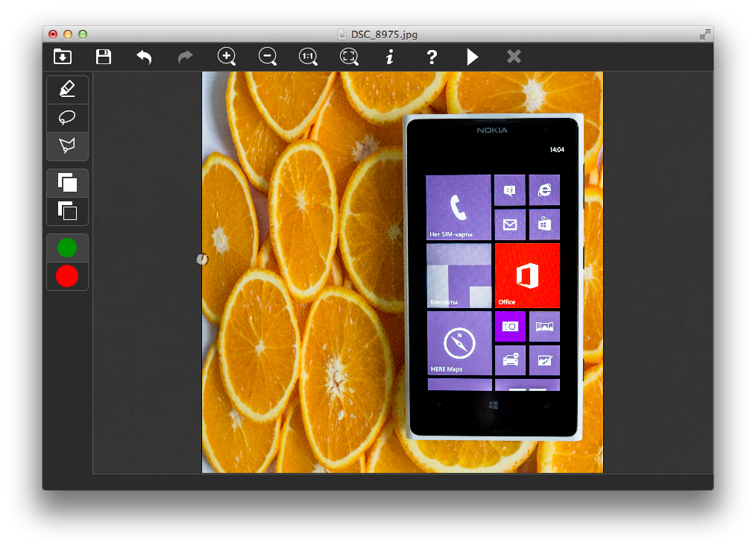Click the round marker on image edge
The image size is (756, 549).
(202, 260)
